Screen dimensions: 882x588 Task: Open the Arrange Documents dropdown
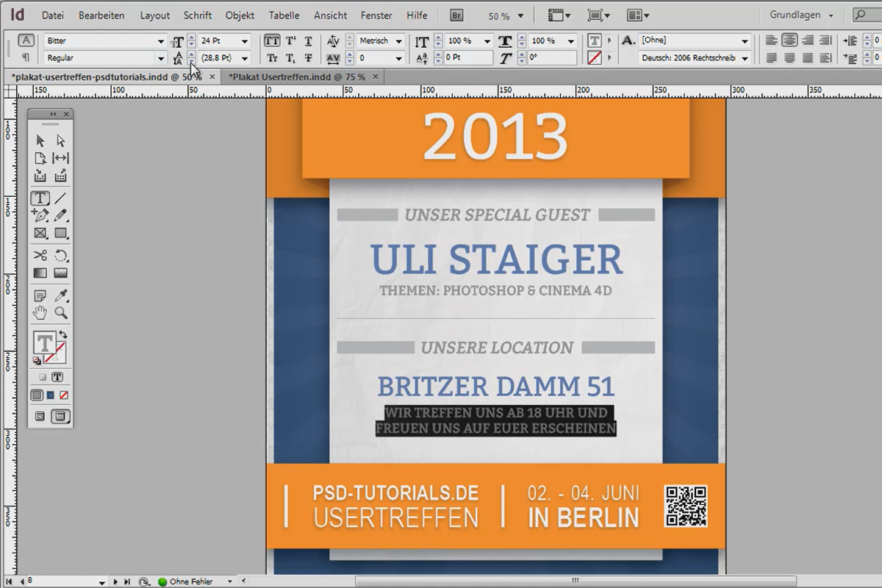[x=638, y=15]
